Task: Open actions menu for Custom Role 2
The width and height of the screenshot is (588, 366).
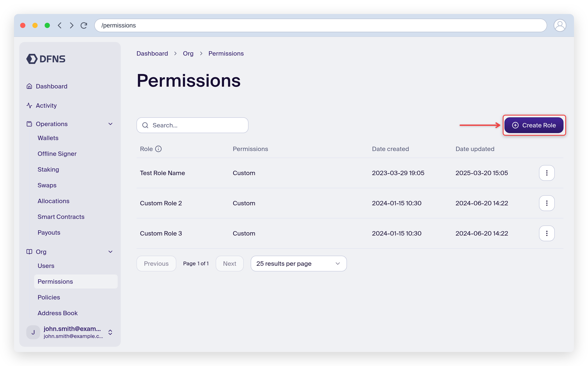Action: point(547,203)
